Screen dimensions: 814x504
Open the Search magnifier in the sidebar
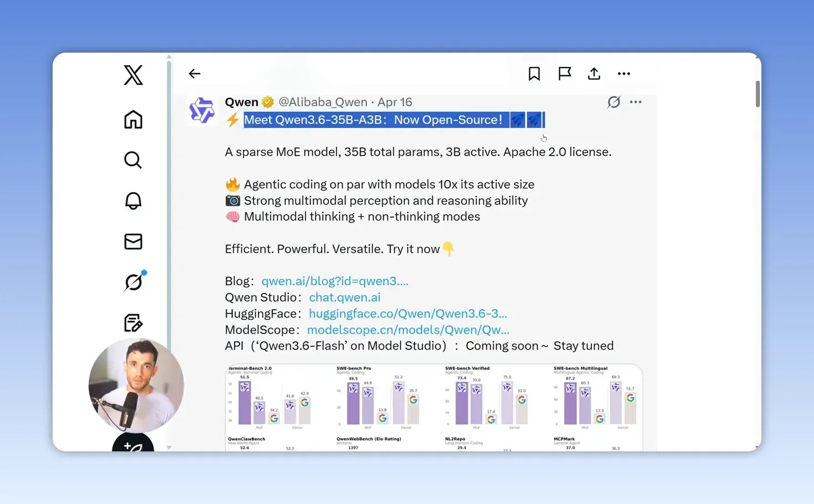pyautogui.click(x=133, y=160)
